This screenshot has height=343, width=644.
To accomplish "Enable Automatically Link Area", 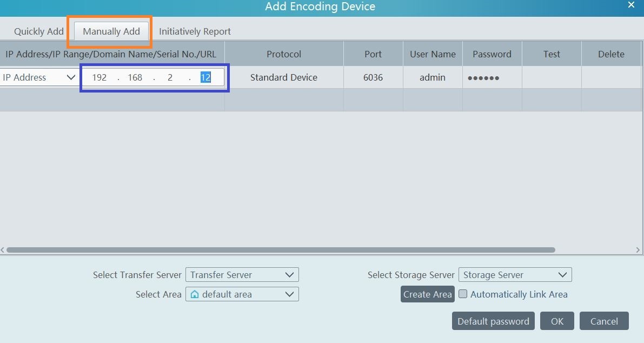I will click(x=463, y=294).
